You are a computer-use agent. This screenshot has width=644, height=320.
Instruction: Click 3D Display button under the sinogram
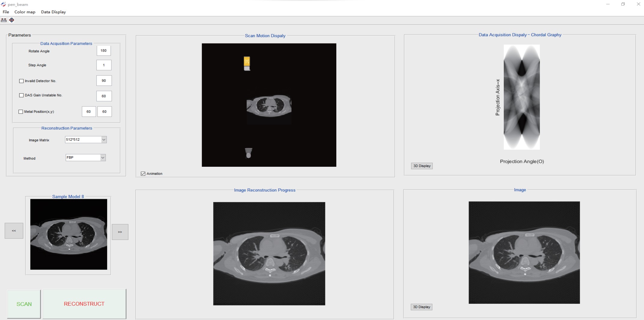(422, 166)
